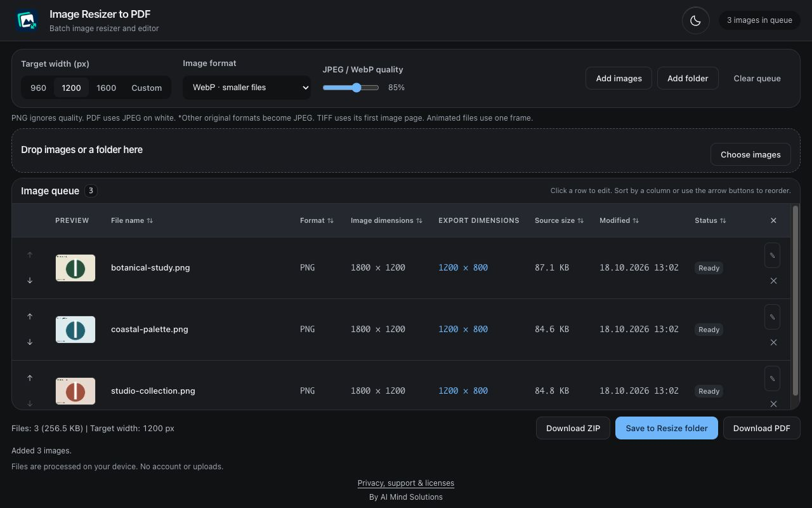Move coastal-palette.png up in queue
The height and width of the screenshot is (508, 812).
30,316
